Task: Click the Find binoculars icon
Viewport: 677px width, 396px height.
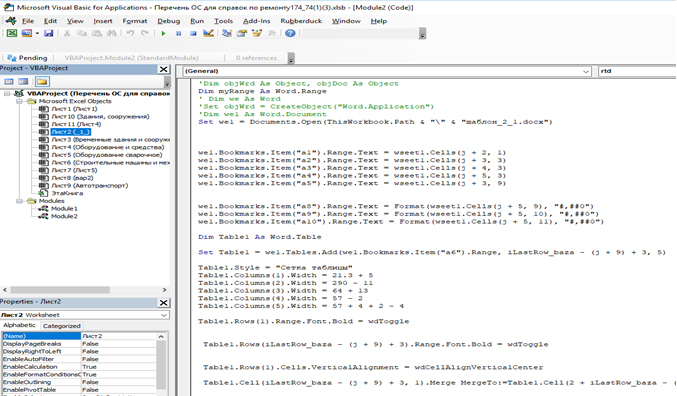Action: click(111, 33)
